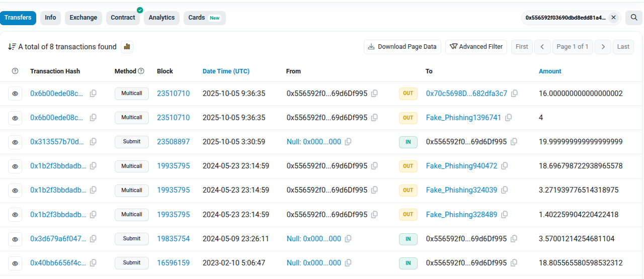Copy the Null sender address in block 16596159 row

pos(348,263)
